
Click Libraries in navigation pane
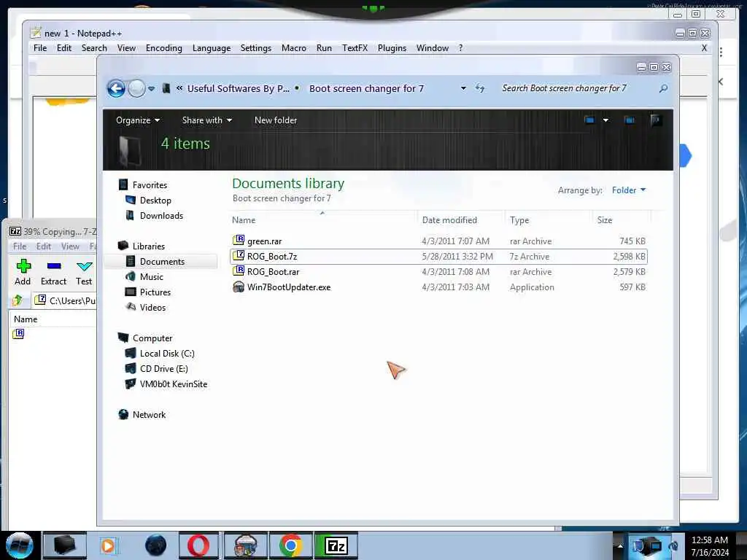point(149,246)
